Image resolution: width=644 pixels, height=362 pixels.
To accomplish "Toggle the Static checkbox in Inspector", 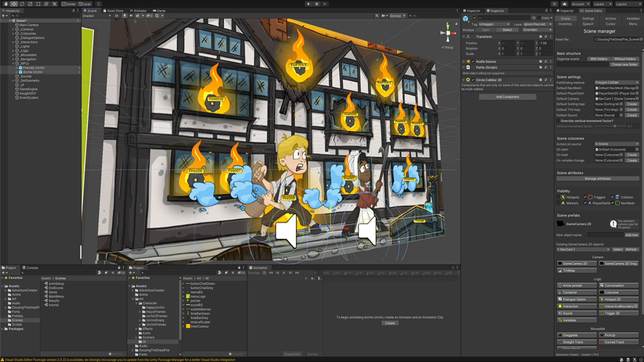I will pos(539,18).
